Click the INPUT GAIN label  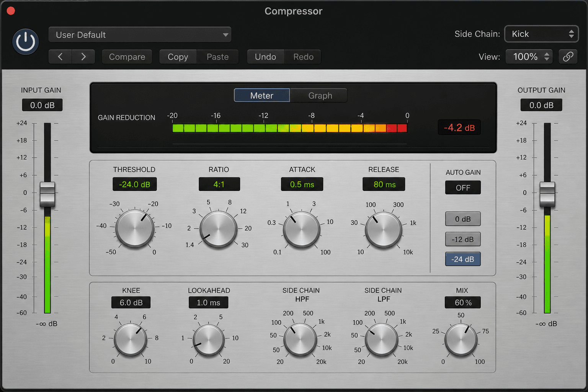coord(41,90)
